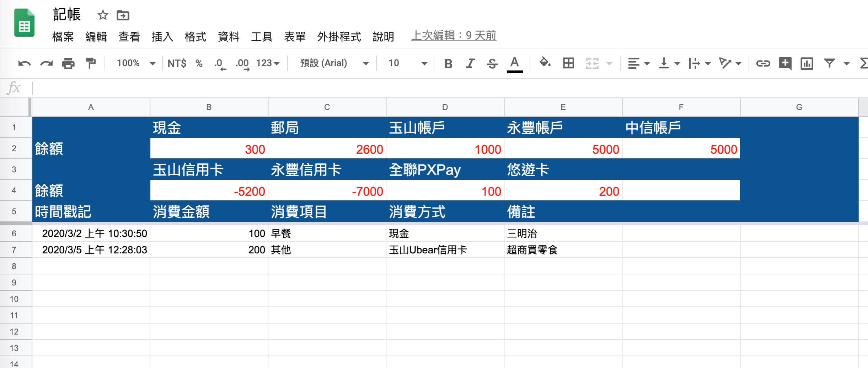The width and height of the screenshot is (868, 368).
Task: Open the font family dropdown 預設 (Arial)
Action: (x=334, y=63)
